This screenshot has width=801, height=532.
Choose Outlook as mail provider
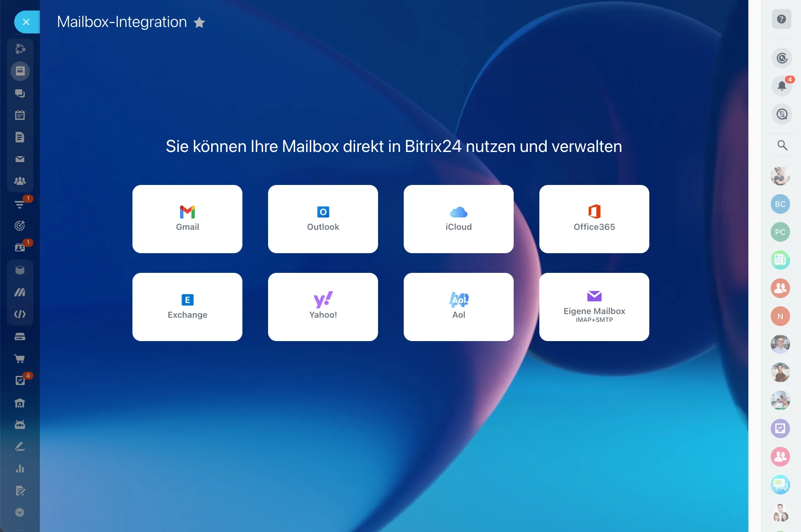coord(323,219)
